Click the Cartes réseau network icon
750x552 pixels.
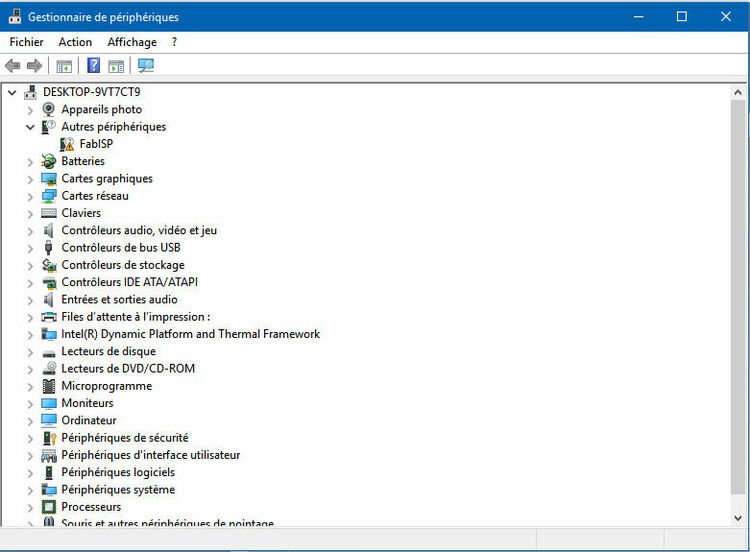click(x=49, y=196)
